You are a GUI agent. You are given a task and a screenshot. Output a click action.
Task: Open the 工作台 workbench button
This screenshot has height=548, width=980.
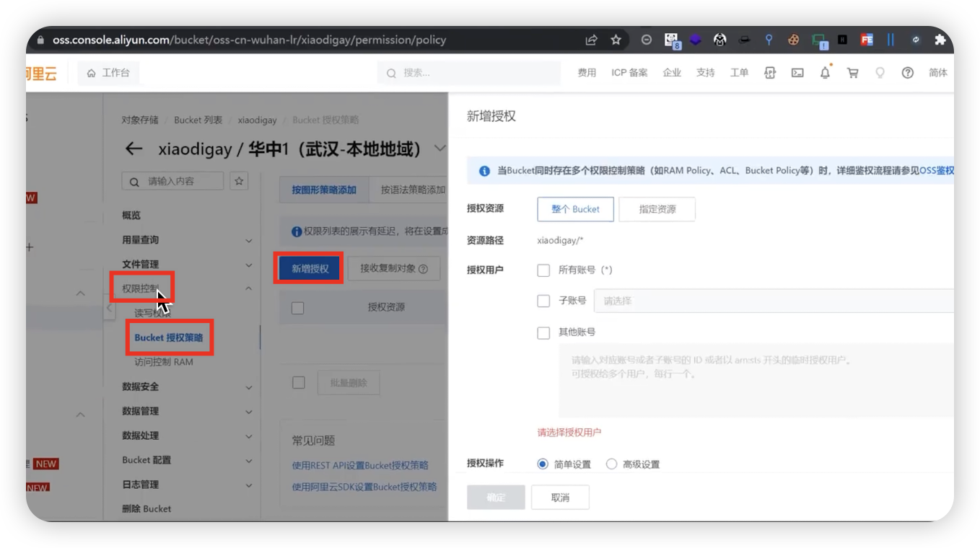108,73
